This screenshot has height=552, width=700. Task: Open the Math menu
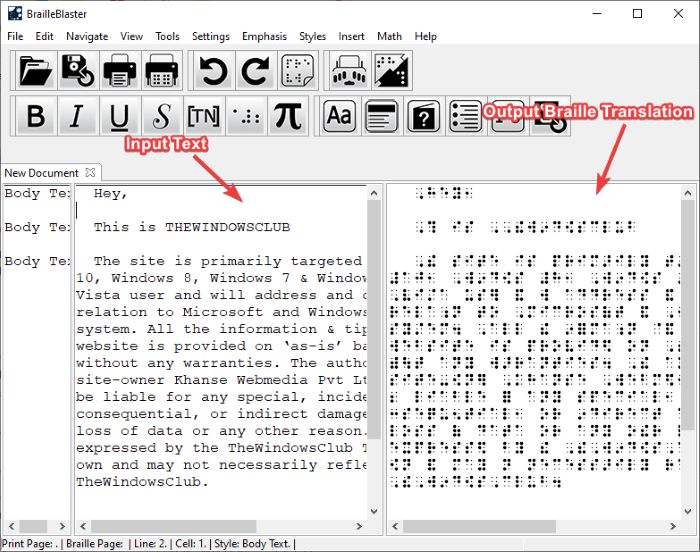click(389, 36)
